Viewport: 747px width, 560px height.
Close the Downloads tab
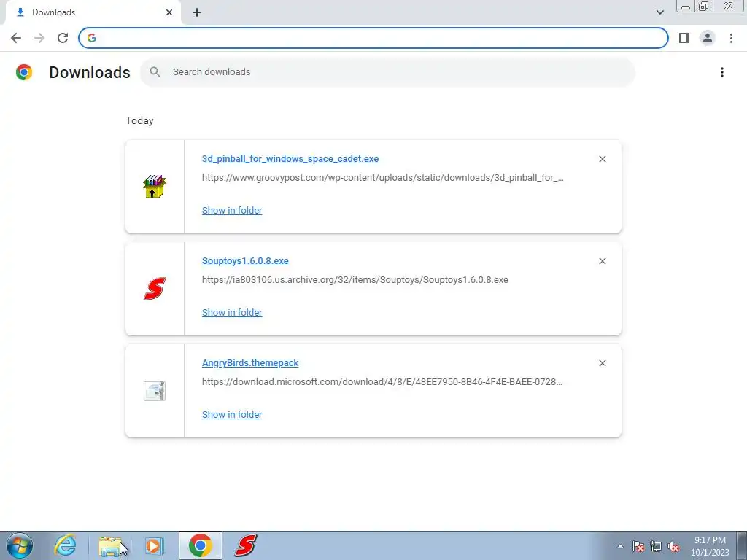point(169,12)
